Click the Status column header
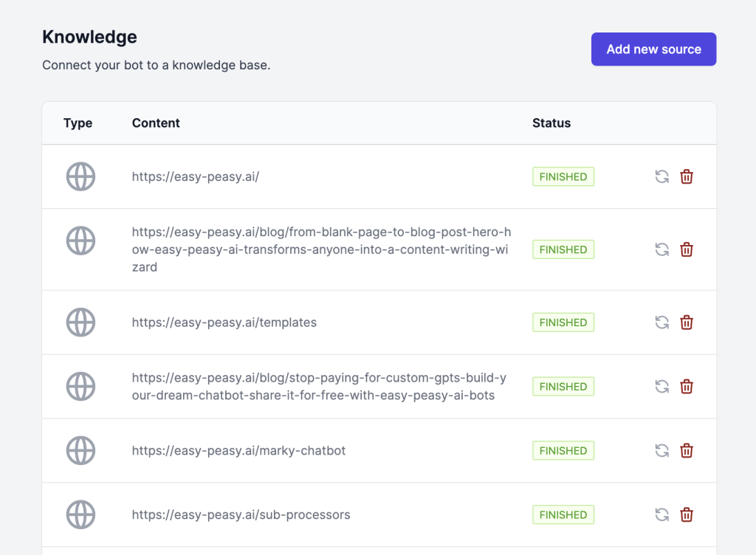 point(551,123)
